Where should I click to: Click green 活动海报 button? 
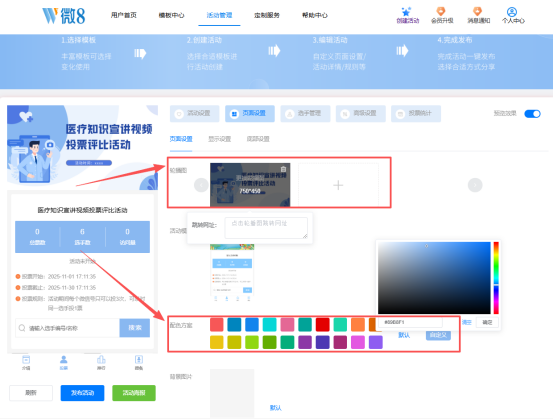pos(134,393)
